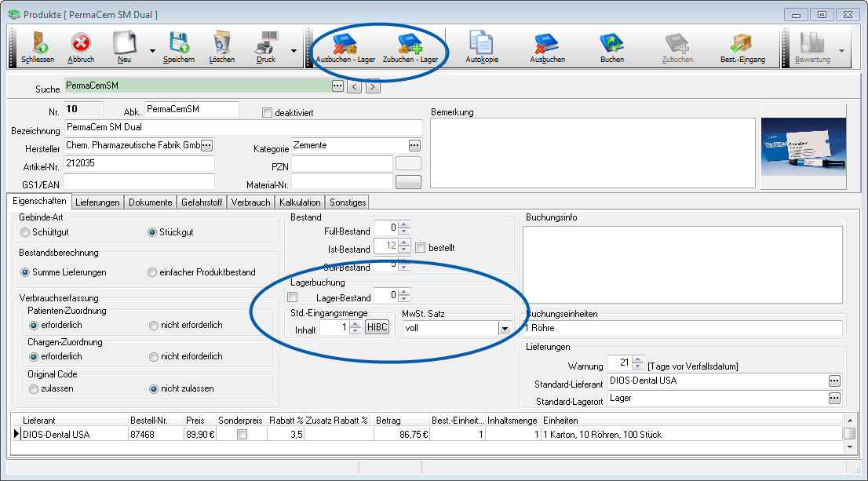868x481 pixels.
Task: Click the Bemerkung text area
Action: (593, 153)
